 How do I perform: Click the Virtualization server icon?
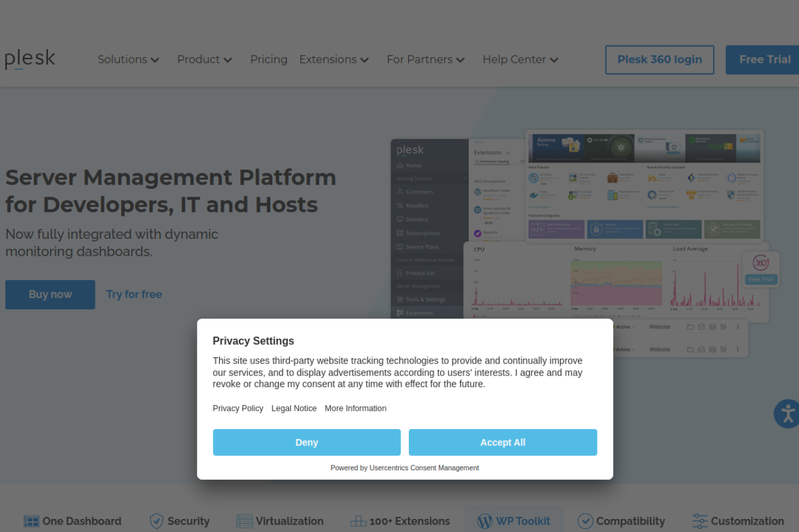(x=245, y=521)
